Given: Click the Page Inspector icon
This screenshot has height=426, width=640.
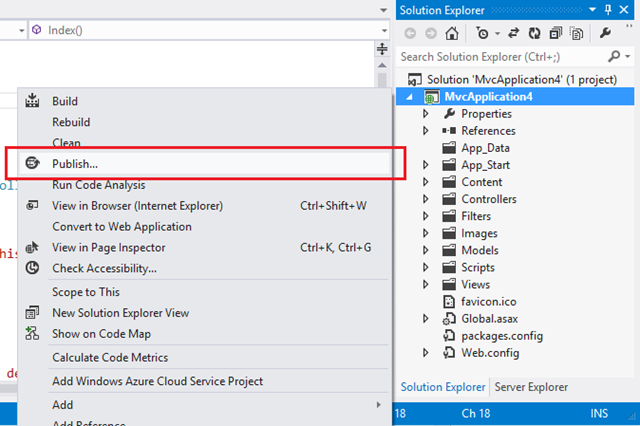Looking at the screenshot, I should [x=32, y=247].
